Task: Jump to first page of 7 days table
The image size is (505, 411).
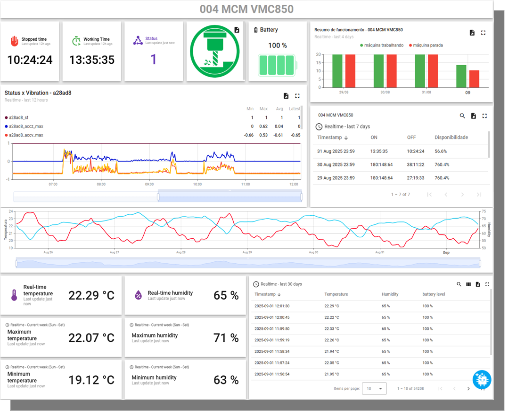Action: pos(429,194)
